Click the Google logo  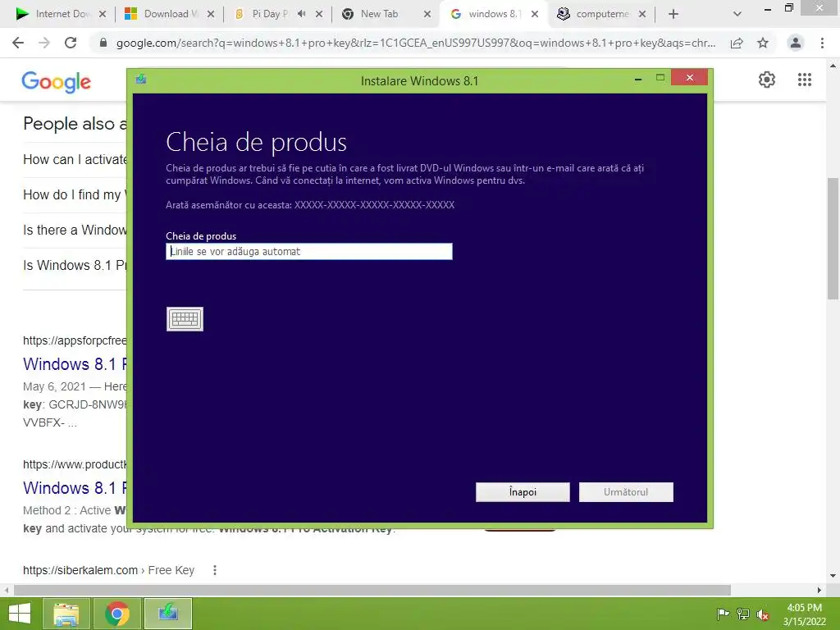pos(57,82)
